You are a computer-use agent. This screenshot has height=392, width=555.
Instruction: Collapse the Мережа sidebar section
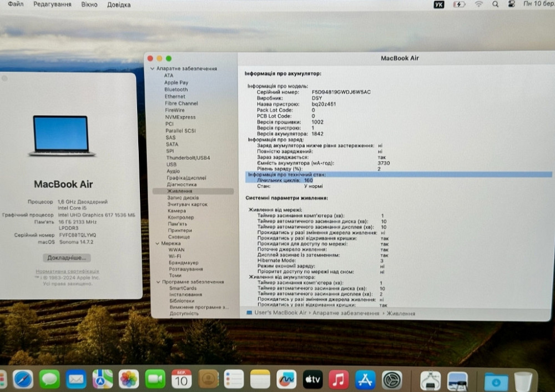point(158,243)
